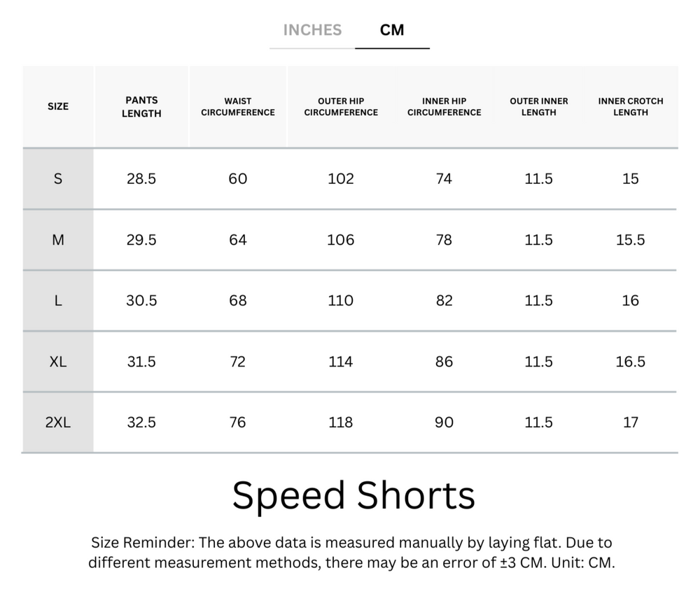Click the PANTS LENGTH column header
This screenshot has height=589, width=700.
click(141, 107)
